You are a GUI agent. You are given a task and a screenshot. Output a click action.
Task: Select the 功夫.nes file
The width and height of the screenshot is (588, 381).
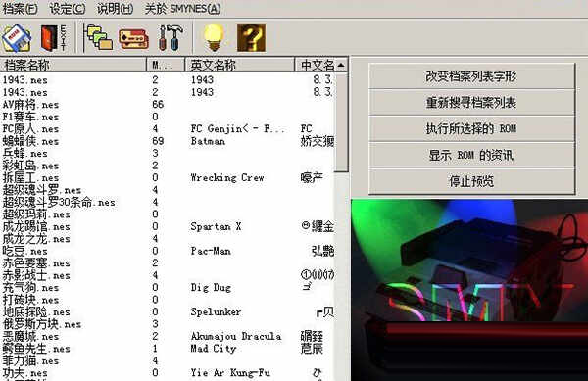pyautogui.click(x=25, y=373)
